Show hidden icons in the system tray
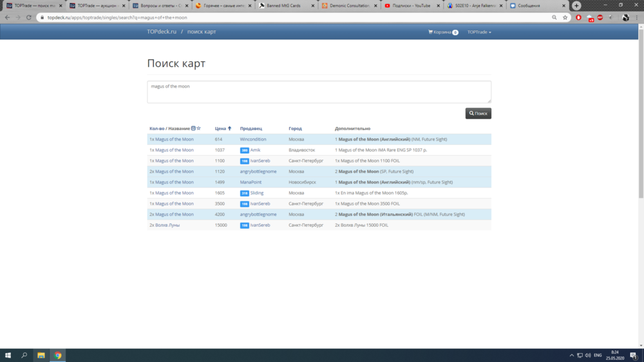 click(572, 355)
